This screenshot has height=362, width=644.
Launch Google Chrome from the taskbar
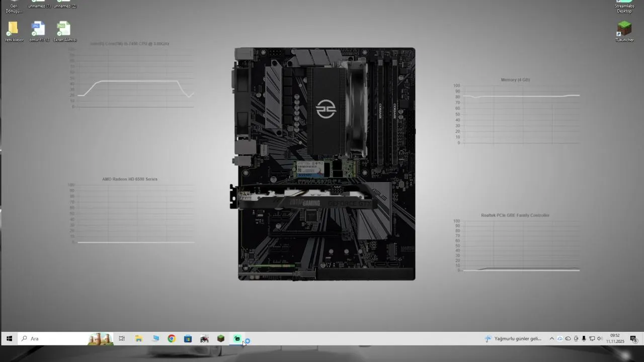tap(172, 339)
